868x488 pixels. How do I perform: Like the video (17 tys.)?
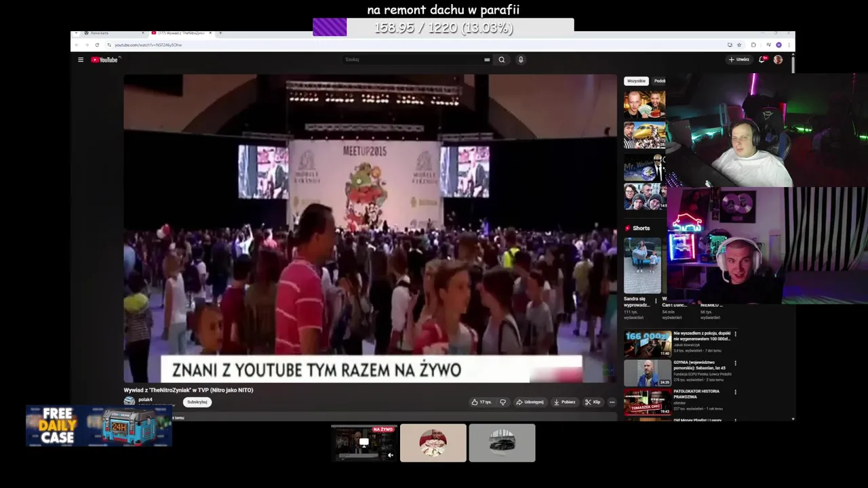[x=481, y=402]
